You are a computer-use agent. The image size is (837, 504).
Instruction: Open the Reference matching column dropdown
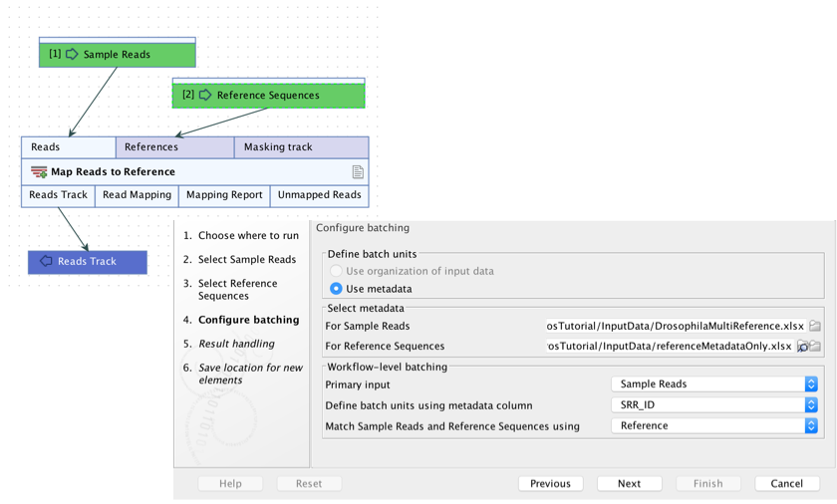click(x=713, y=426)
